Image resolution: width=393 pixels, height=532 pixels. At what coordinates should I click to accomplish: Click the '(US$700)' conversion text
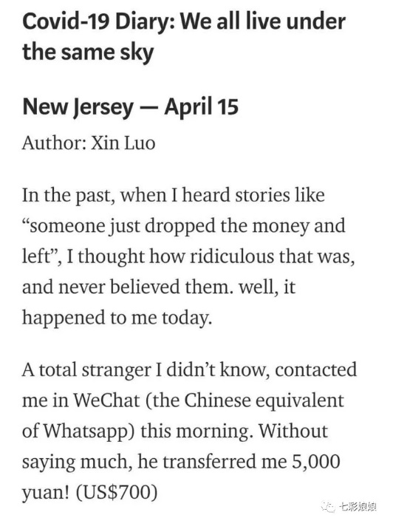tap(116, 492)
